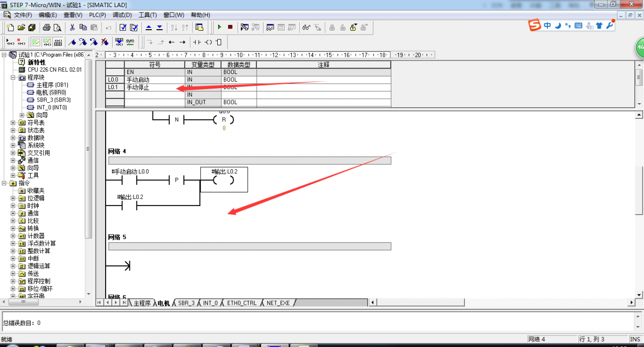
Task: Insert a coil into the network
Action: (x=208, y=42)
